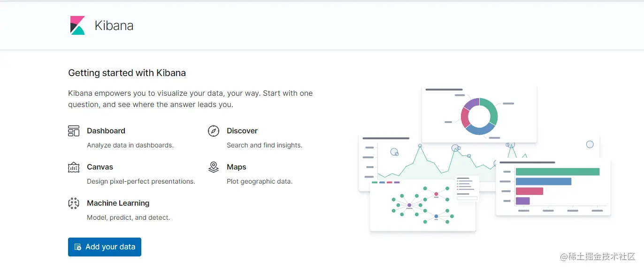Click the icon inside Add your data
The width and height of the screenshot is (644, 270).
pos(78,247)
